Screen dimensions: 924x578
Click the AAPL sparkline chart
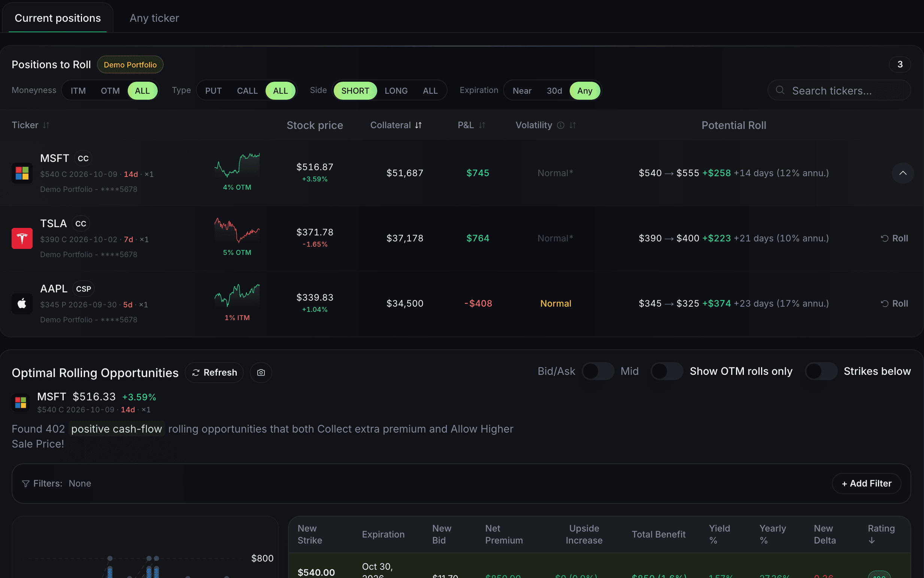pos(237,295)
